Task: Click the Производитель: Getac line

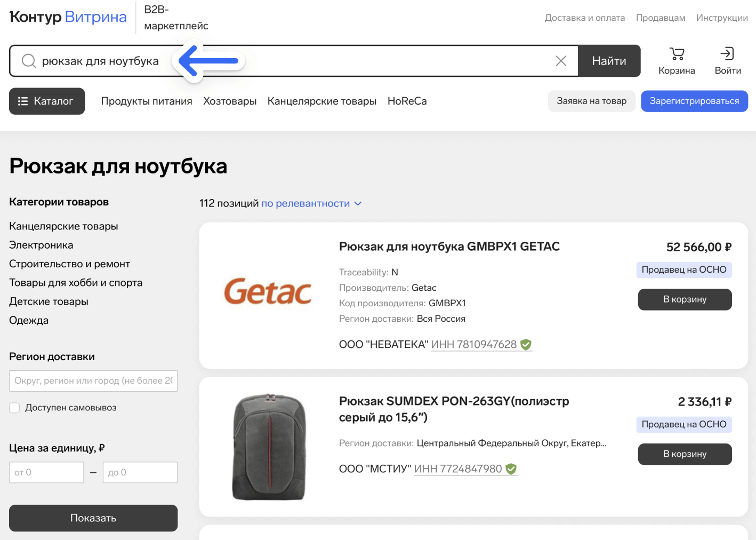Action: pyautogui.click(x=388, y=288)
